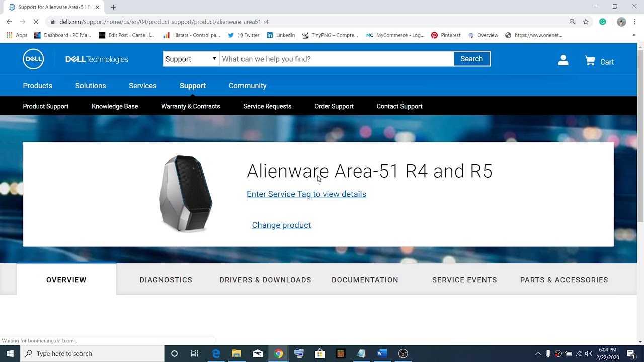The width and height of the screenshot is (644, 362).
Task: Open Chrome profile avatar
Action: tap(621, 22)
